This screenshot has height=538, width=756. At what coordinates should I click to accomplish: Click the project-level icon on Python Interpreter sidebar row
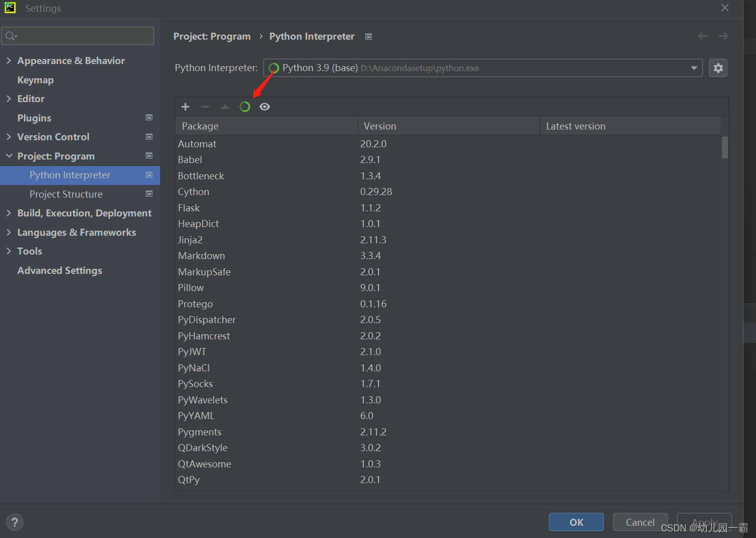point(149,175)
